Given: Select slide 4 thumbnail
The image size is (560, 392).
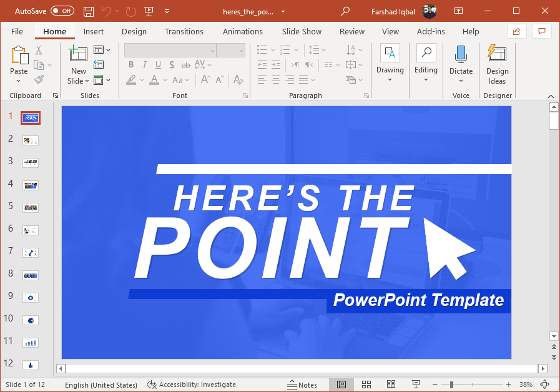Looking at the screenshot, I should (31, 185).
